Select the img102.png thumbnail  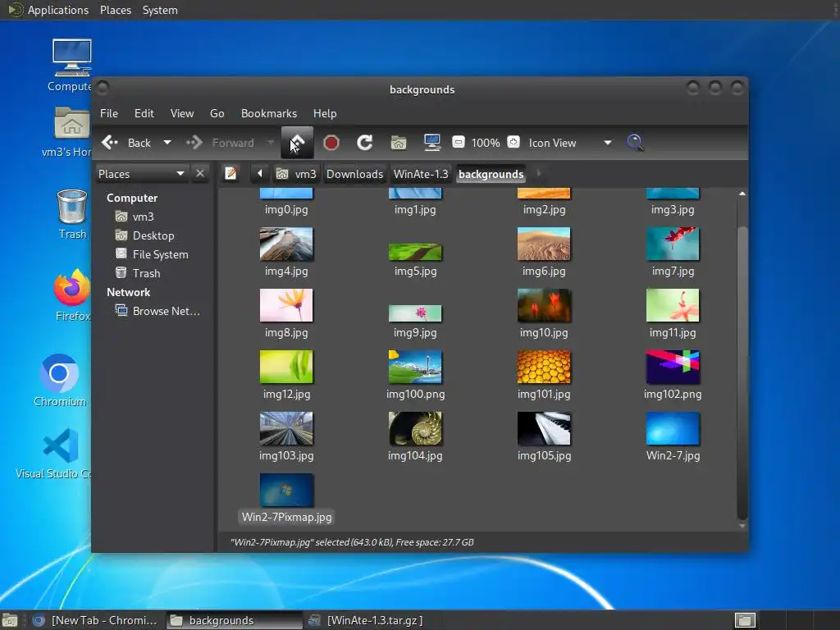[673, 367]
